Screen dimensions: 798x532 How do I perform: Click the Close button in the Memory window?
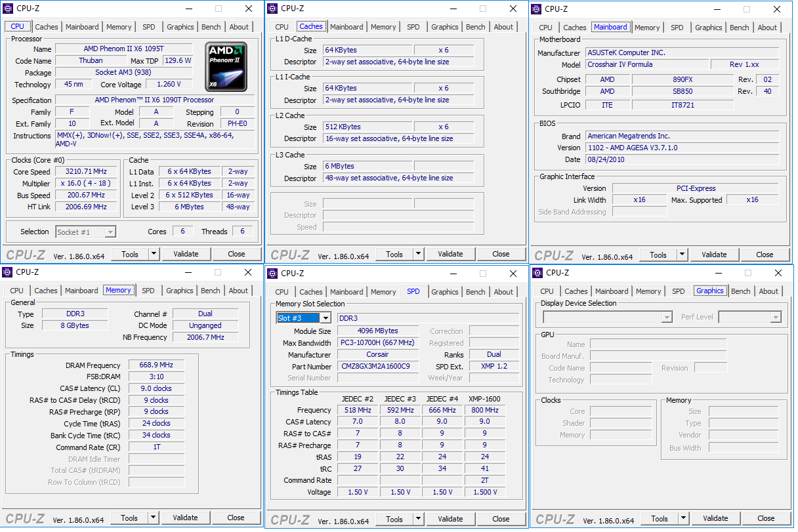(236, 518)
